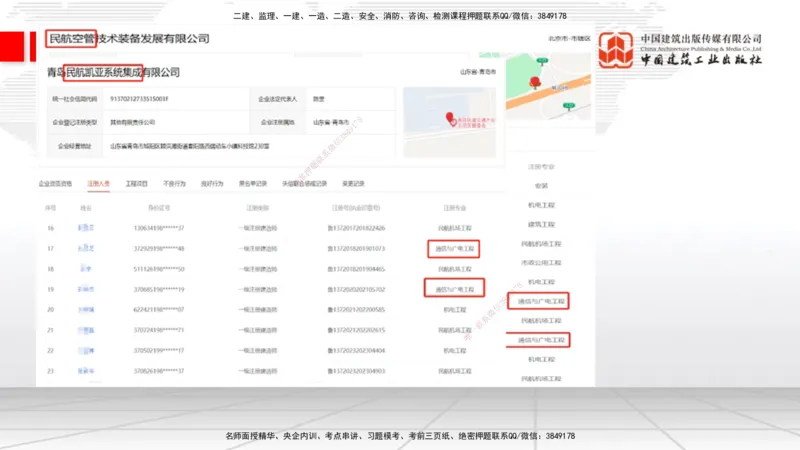Click row 16's 民航机场工程 specialty cell

coord(454,228)
